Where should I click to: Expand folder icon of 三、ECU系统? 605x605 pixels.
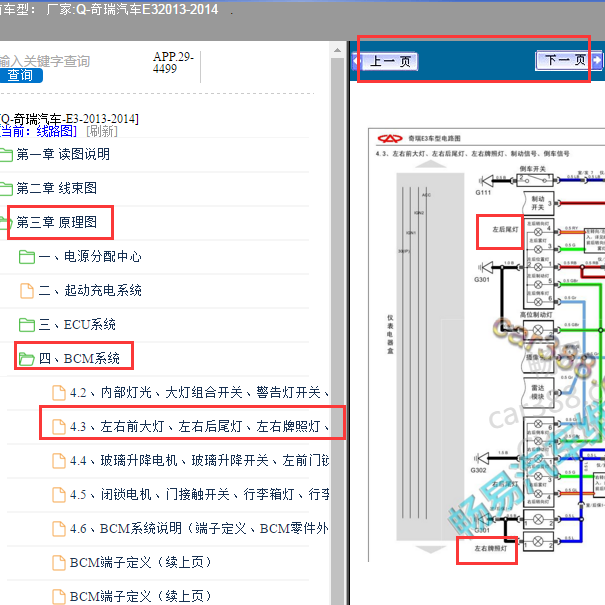(27, 324)
